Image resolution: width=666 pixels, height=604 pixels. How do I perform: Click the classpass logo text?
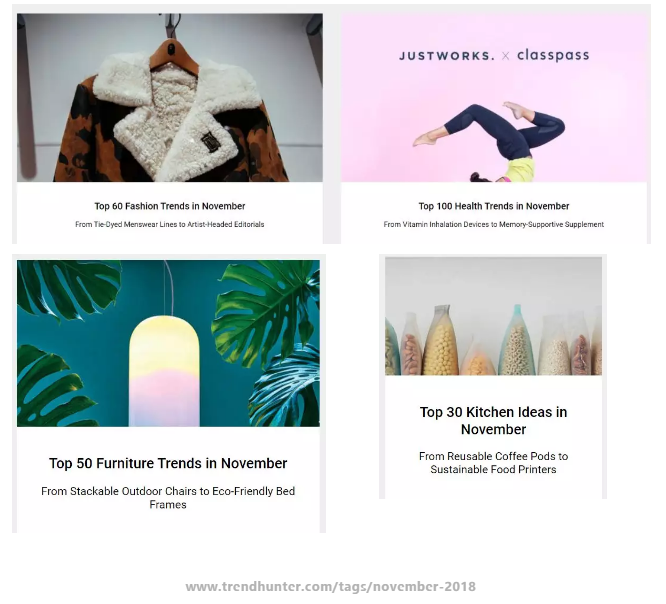coord(553,55)
